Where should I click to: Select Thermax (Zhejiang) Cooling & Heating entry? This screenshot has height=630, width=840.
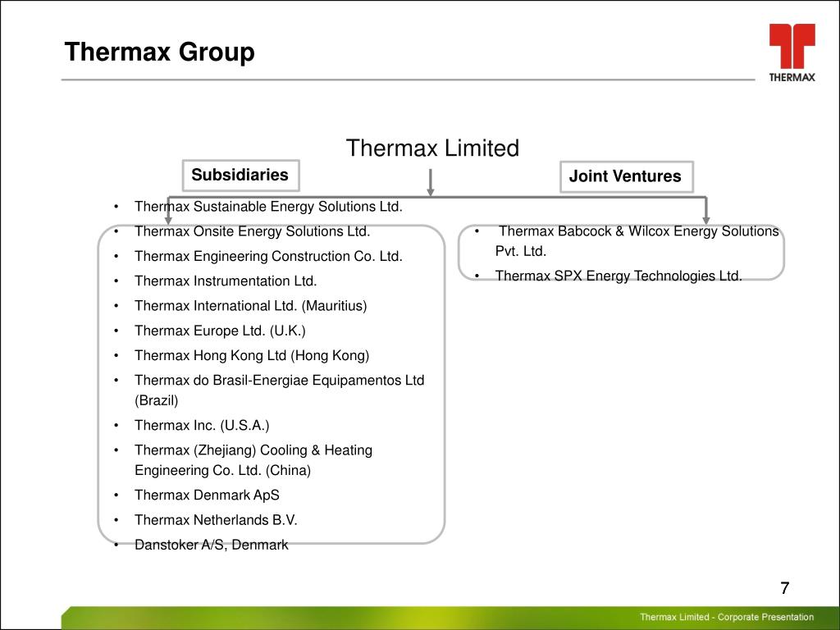pos(253,459)
